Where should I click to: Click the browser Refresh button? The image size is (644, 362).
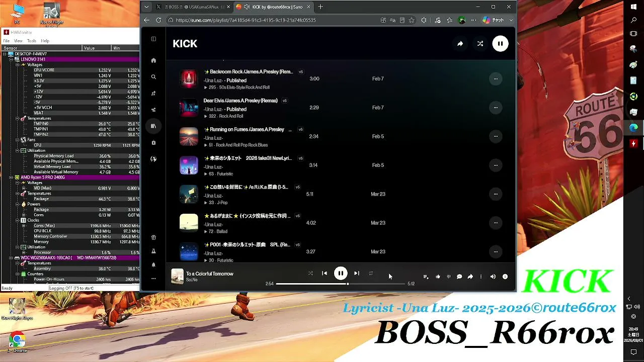point(158,20)
